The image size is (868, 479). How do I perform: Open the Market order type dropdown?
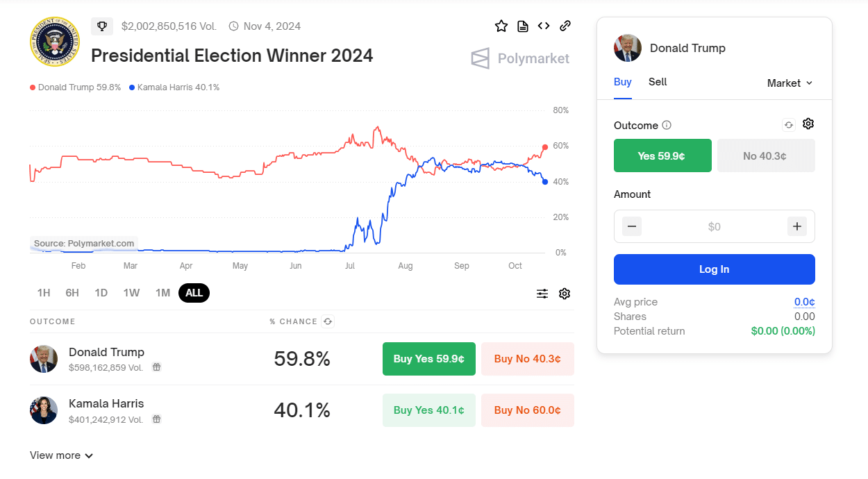tap(790, 83)
